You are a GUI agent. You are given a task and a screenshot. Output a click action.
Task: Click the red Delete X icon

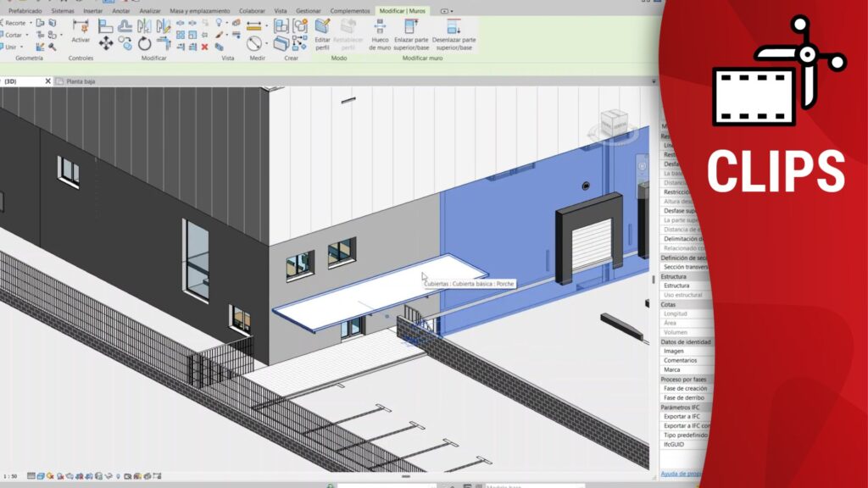(x=204, y=47)
